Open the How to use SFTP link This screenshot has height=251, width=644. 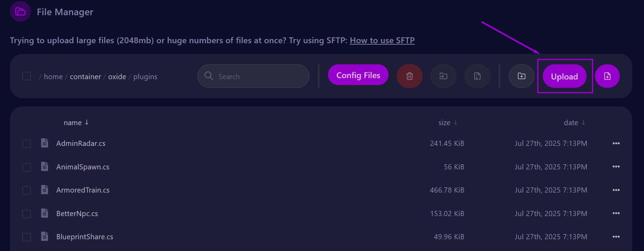tap(382, 40)
